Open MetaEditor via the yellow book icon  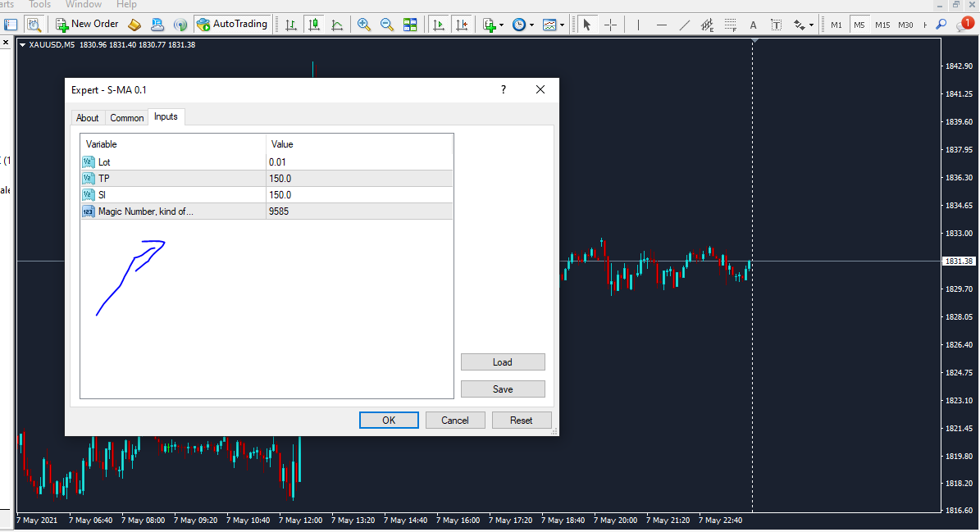point(134,25)
